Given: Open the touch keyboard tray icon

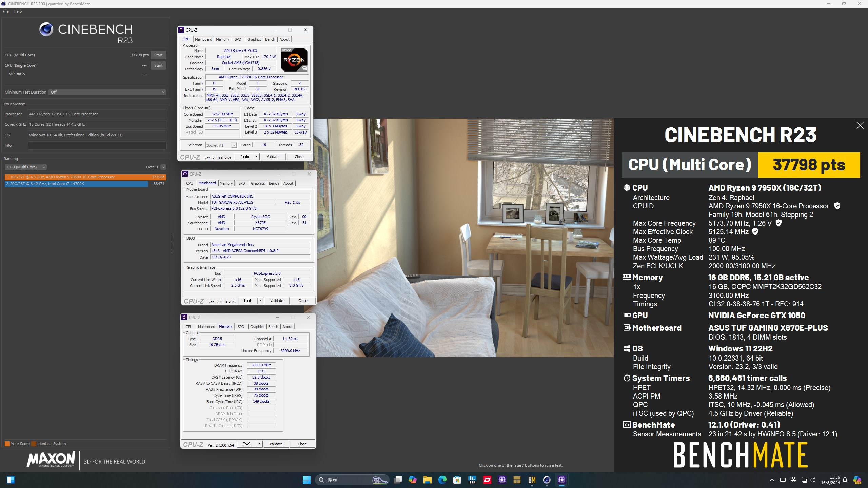Looking at the screenshot, I should [x=783, y=480].
